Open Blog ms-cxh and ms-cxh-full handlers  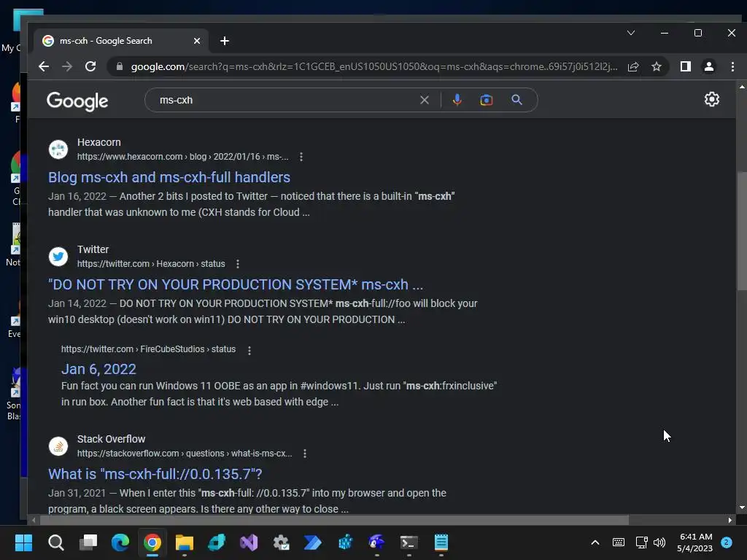click(x=169, y=177)
